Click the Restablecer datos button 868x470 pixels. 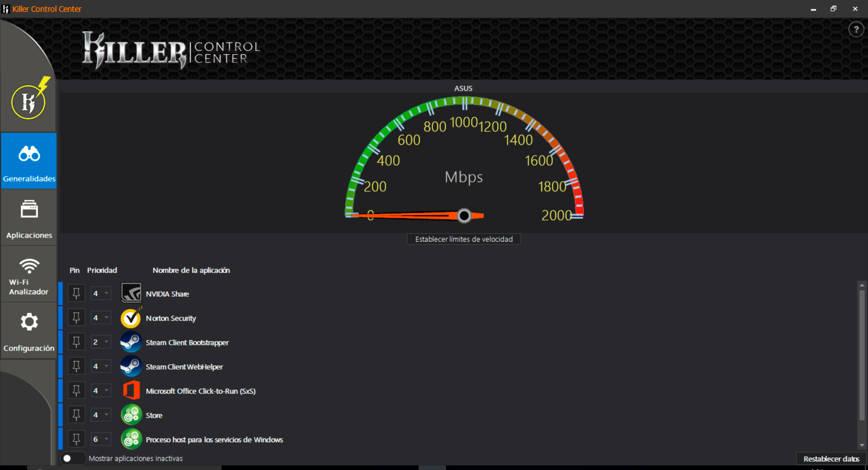[x=831, y=458]
